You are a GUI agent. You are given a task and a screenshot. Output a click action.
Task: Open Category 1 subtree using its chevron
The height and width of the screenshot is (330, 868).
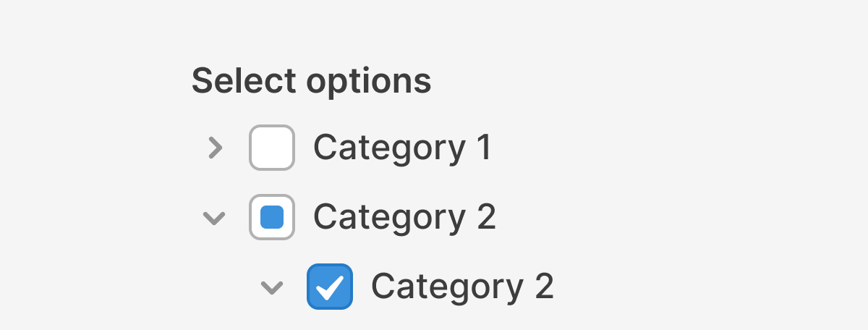[214, 148]
